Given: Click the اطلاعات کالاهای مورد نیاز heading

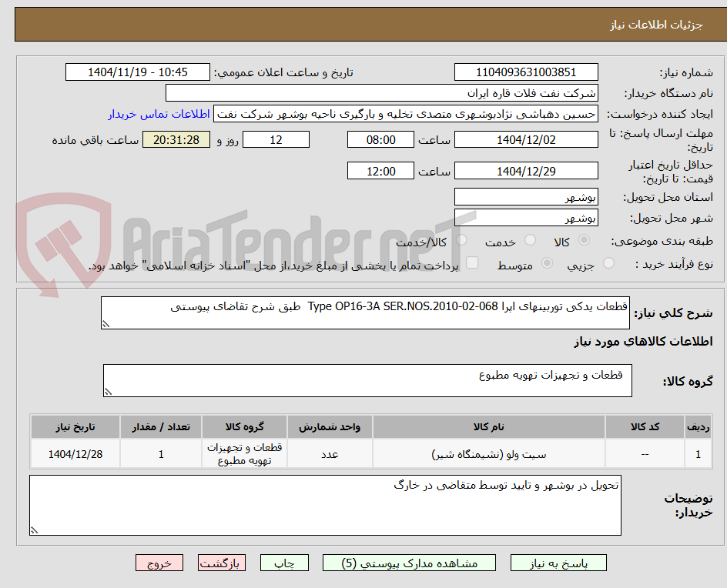Looking at the screenshot, I should click(643, 342).
